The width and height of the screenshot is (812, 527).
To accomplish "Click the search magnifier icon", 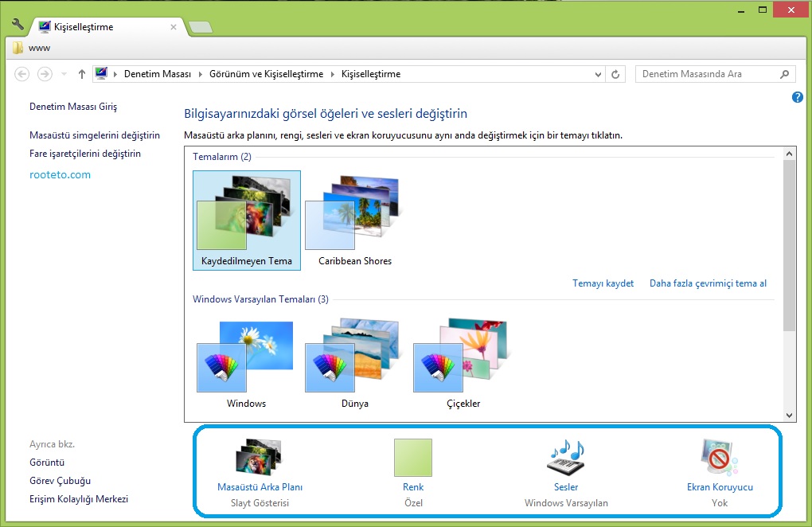I will pos(785,74).
